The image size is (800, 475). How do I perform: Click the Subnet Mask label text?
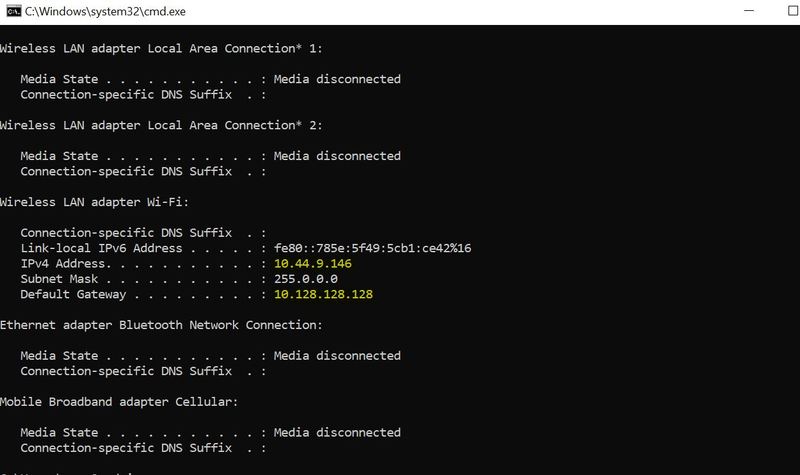pyautogui.click(x=59, y=279)
